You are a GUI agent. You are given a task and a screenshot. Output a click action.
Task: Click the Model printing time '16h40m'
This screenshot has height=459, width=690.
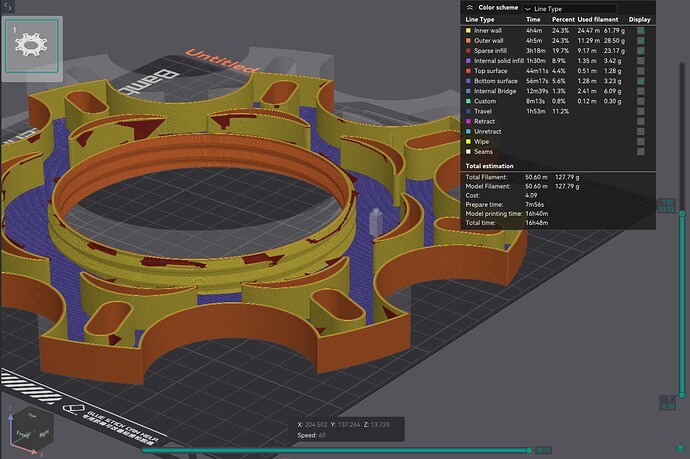(x=536, y=214)
